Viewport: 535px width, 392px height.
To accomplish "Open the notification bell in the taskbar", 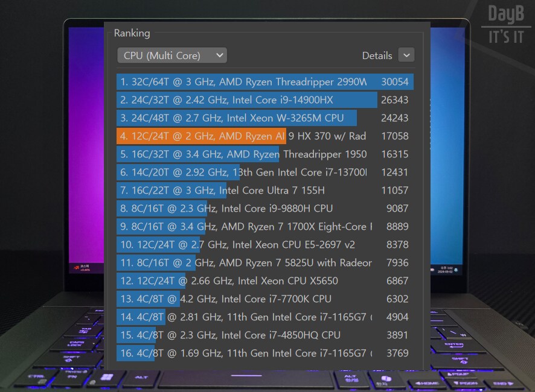I will pos(456,270).
